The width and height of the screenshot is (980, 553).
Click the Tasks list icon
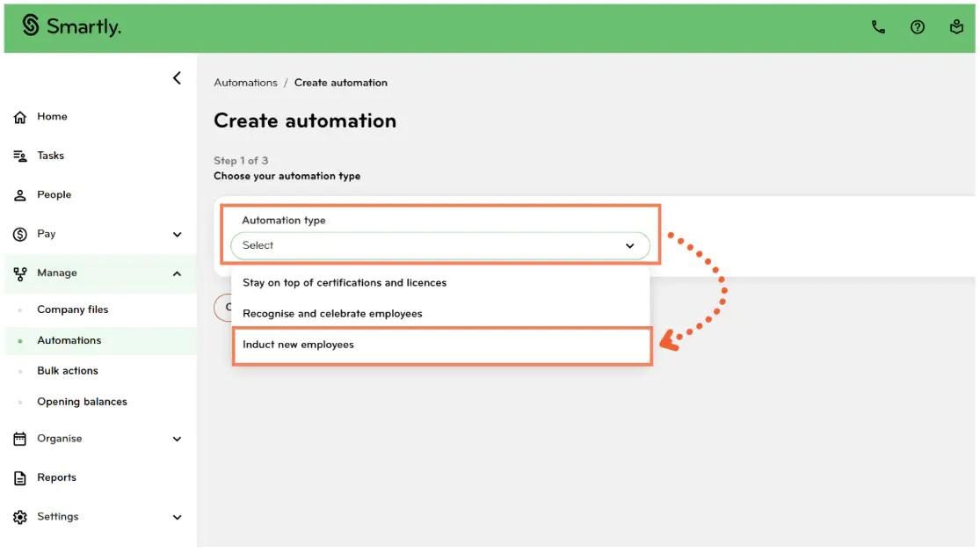pyautogui.click(x=20, y=156)
